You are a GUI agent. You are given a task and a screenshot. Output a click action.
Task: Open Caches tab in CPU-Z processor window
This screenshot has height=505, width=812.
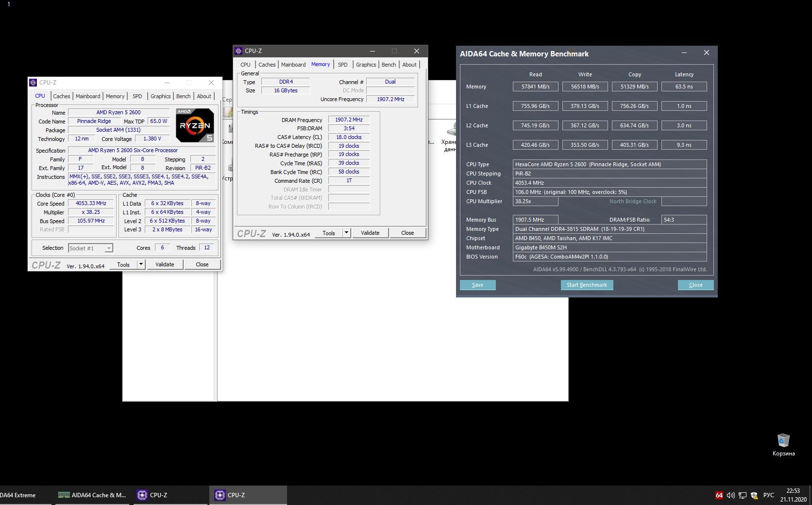coord(62,96)
